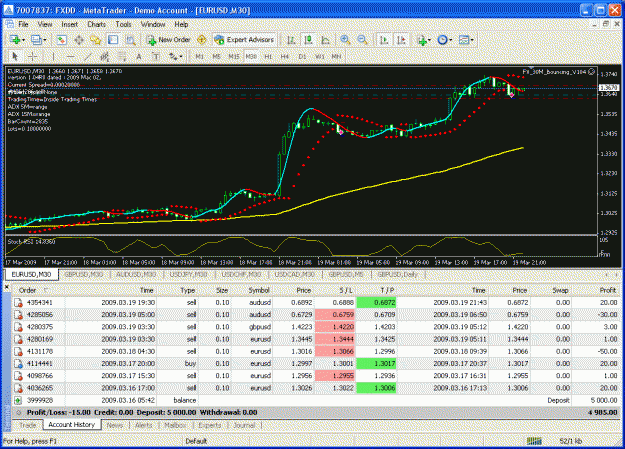Click the Default profile in status bar
Screen dimensions: 625x449
pos(196,441)
